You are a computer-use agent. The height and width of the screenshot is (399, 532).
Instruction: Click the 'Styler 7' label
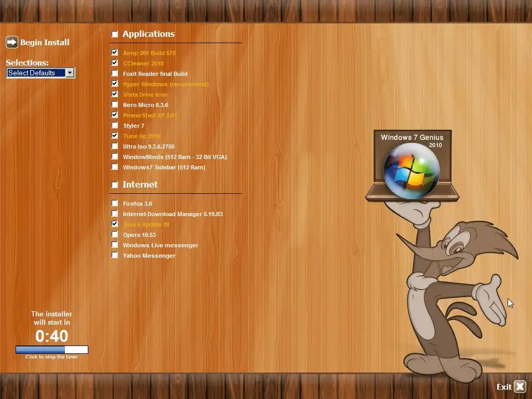[x=134, y=126]
